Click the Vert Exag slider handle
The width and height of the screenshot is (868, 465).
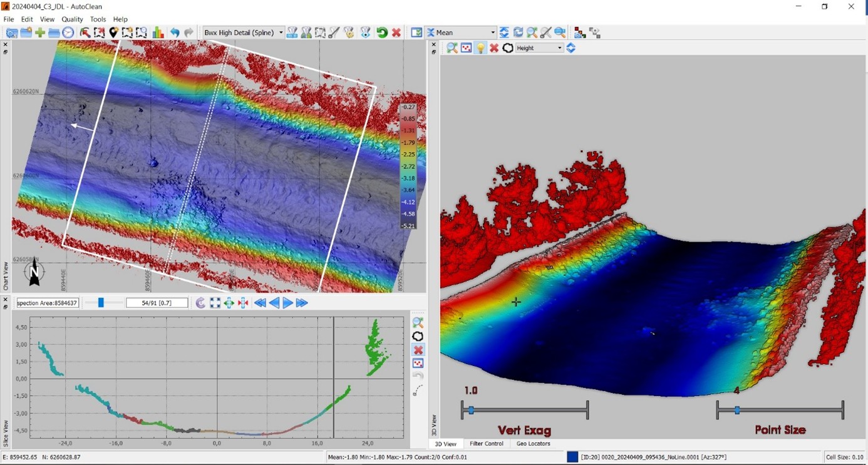471,411
